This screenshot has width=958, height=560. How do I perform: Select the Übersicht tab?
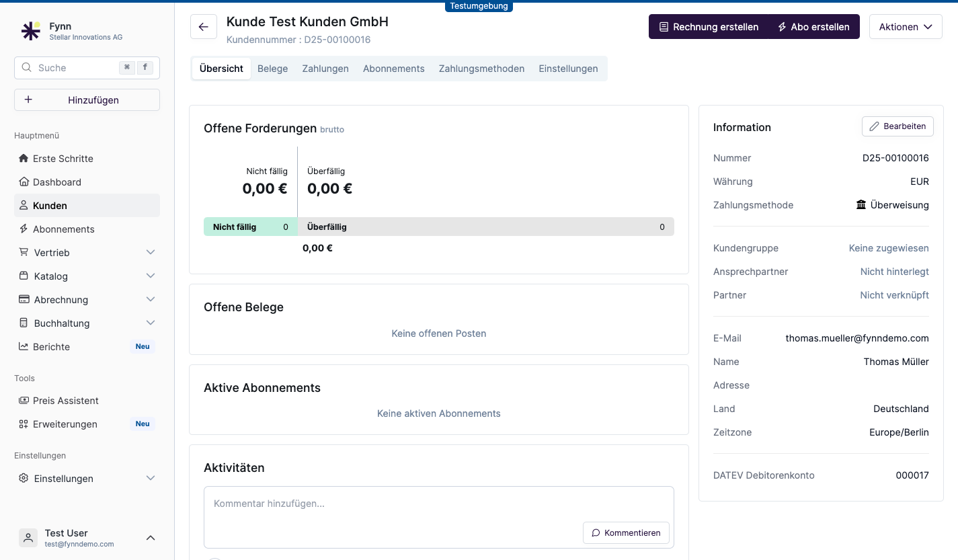point(221,69)
